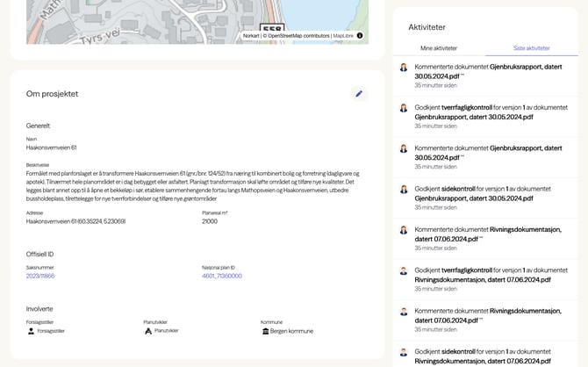Click the Planutvikler role icon
The height and width of the screenshot is (367, 588).
click(147, 331)
